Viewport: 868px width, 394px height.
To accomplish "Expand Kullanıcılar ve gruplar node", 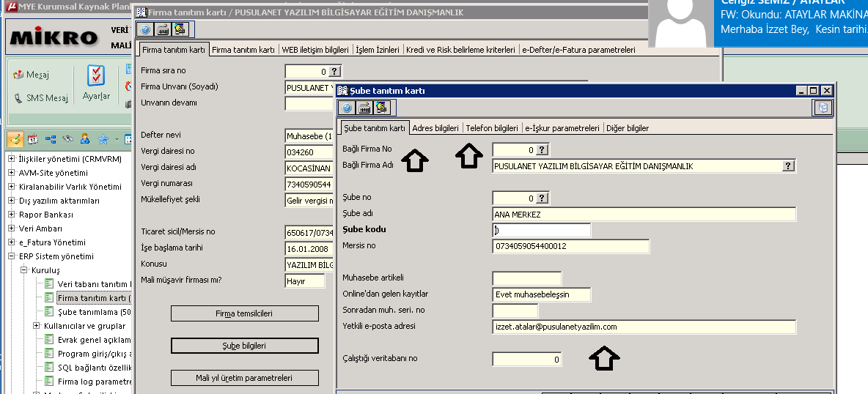I will click(37, 325).
